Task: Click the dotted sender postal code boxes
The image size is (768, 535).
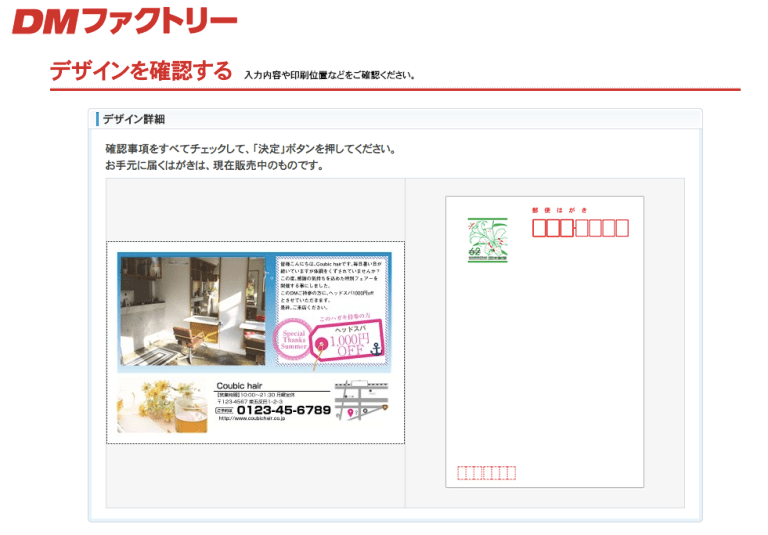Action: pyautogui.click(x=486, y=473)
